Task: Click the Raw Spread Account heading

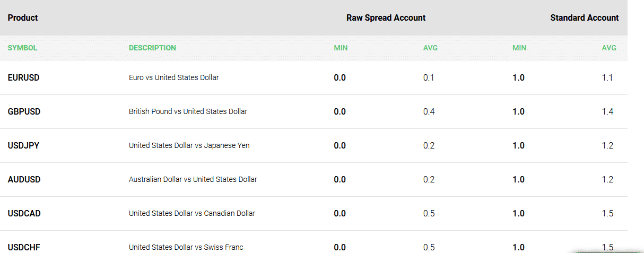Action: (386, 18)
